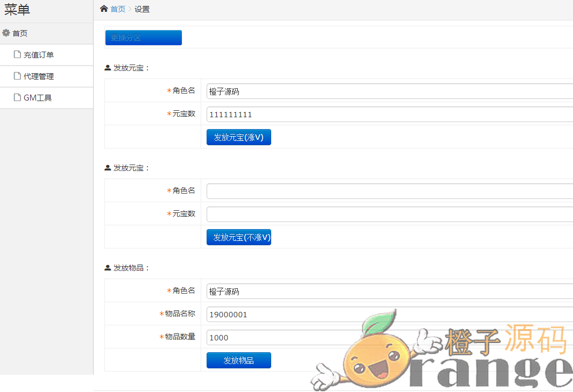Click the document icon next to 代理管理

(x=17, y=76)
